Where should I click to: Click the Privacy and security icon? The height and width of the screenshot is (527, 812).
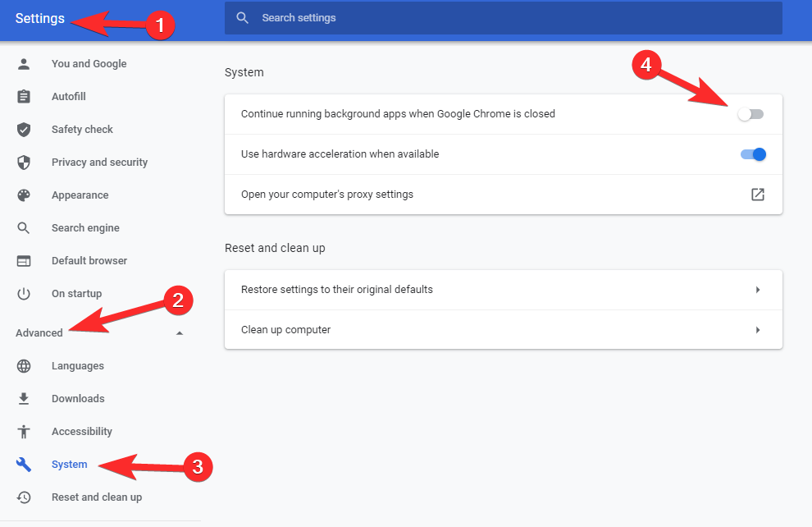tap(24, 162)
